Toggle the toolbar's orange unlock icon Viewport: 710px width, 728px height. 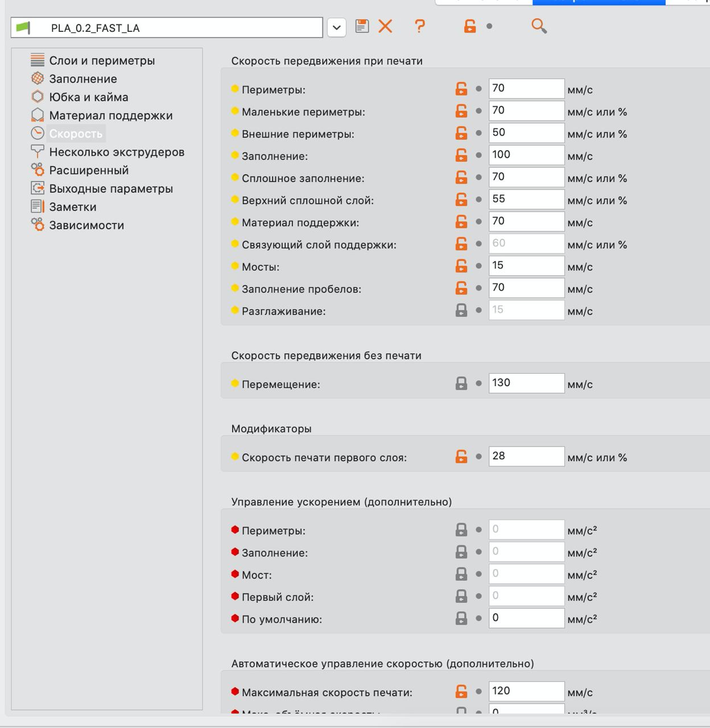469,26
